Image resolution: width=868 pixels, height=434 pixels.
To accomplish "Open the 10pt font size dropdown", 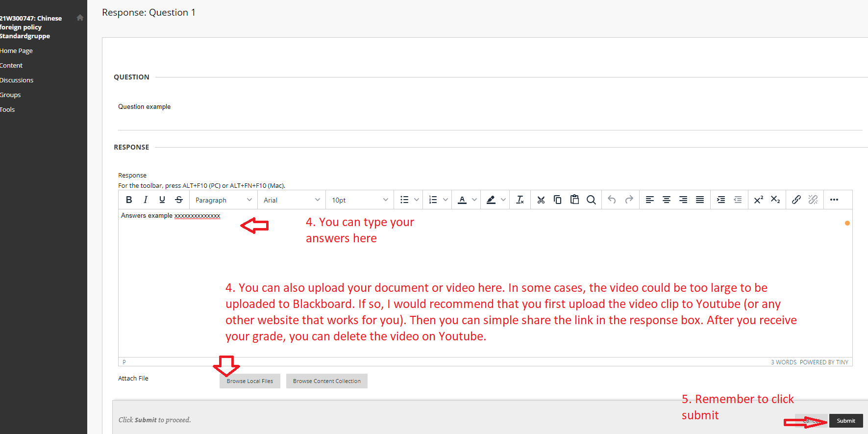I will pos(359,200).
